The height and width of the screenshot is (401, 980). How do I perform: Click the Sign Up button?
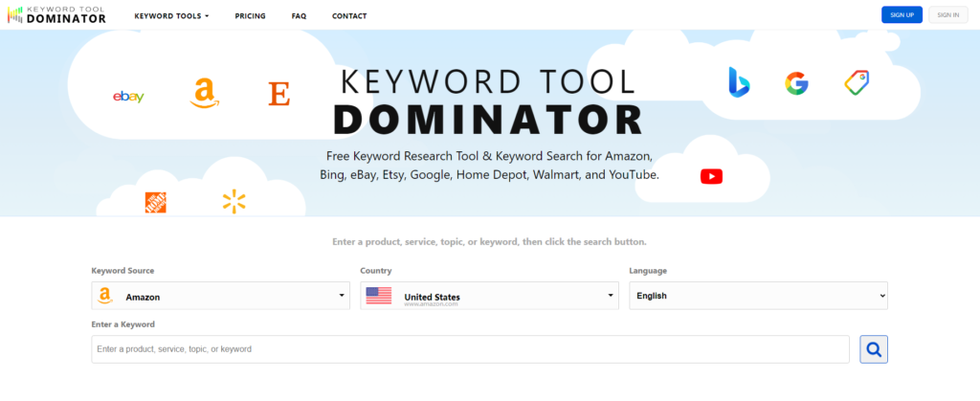[902, 15]
